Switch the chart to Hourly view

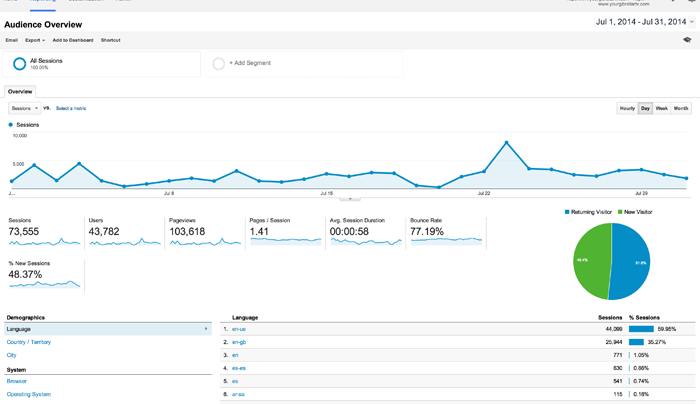627,108
